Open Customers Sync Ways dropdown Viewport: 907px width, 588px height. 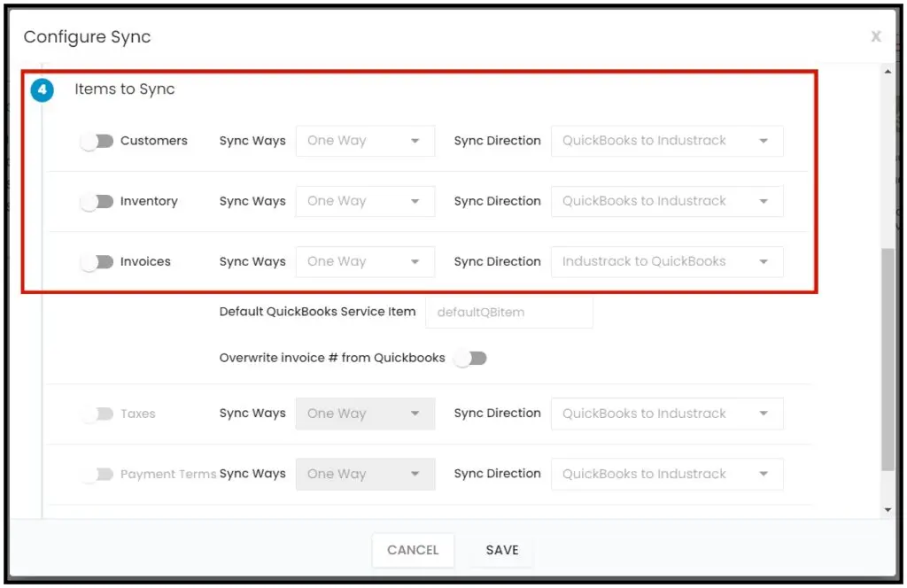point(365,141)
